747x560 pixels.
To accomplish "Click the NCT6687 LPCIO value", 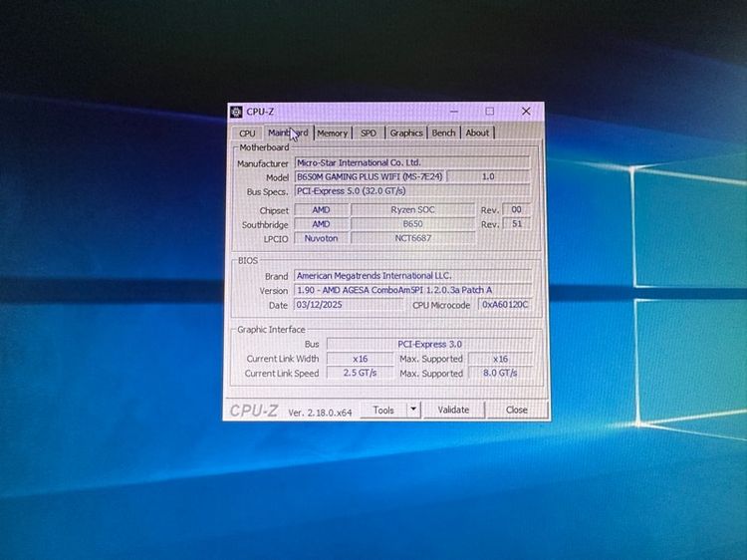I will point(413,238).
